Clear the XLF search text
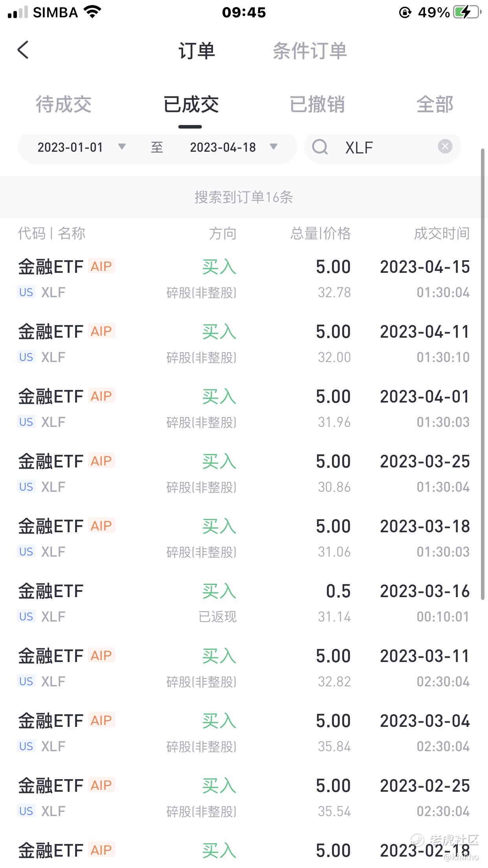This screenshot has height=868, width=488. click(x=445, y=147)
